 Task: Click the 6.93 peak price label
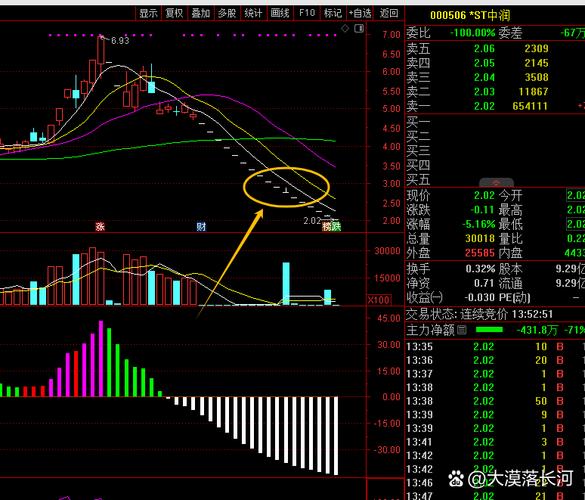point(120,40)
